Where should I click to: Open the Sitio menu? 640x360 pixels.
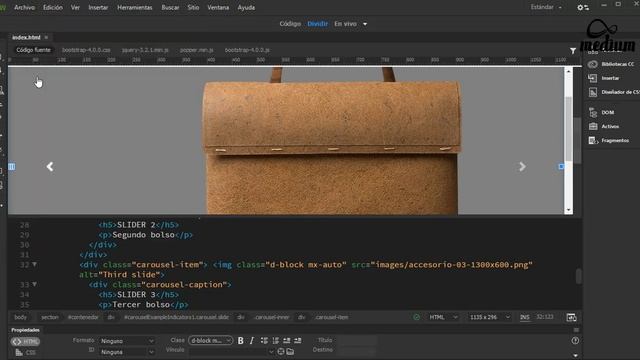point(193,7)
